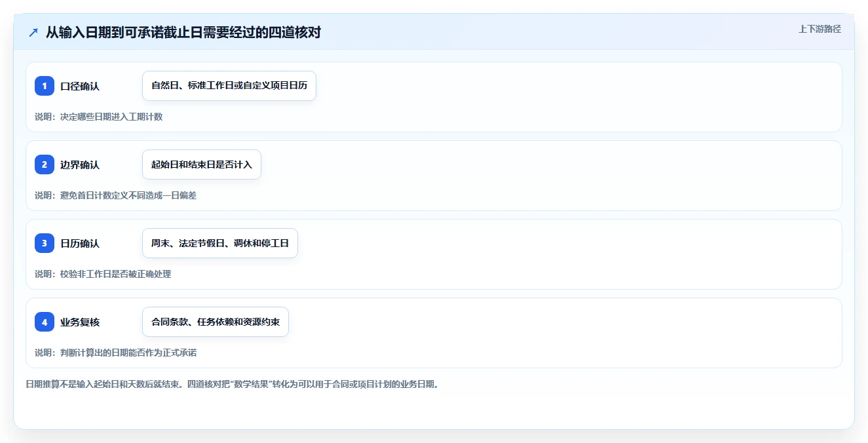
Task: Click the 起始日和结束日是否计入 chip
Action: (x=202, y=164)
